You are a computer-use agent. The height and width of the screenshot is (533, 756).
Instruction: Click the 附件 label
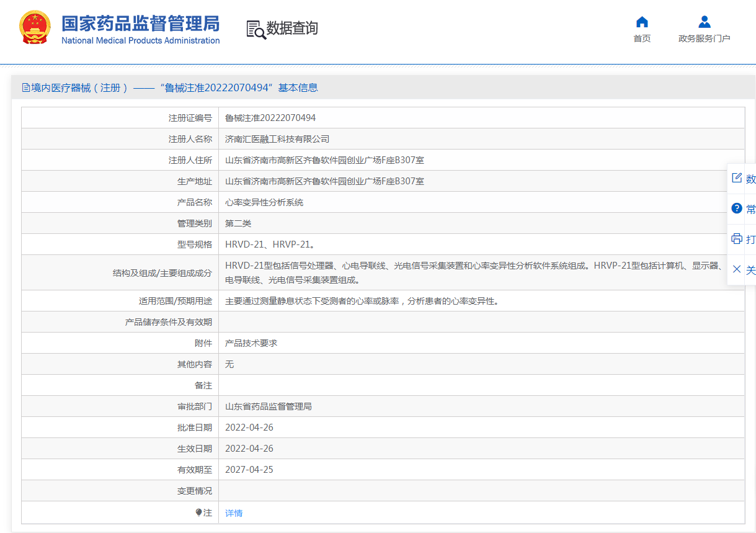pyautogui.click(x=203, y=343)
